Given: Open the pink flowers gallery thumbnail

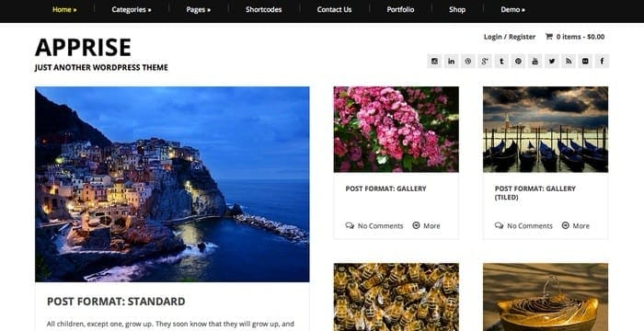Looking at the screenshot, I should (397, 130).
